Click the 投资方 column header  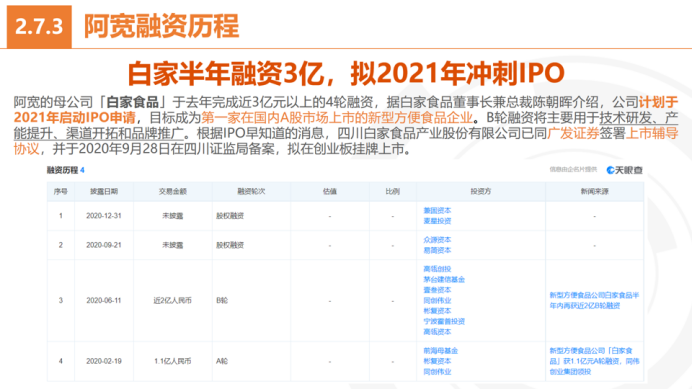[x=481, y=191]
